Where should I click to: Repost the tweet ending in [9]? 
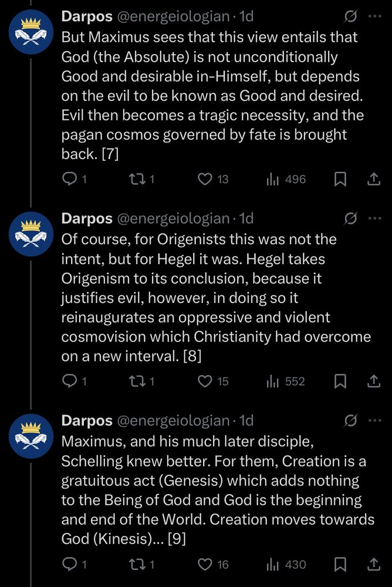(x=141, y=564)
